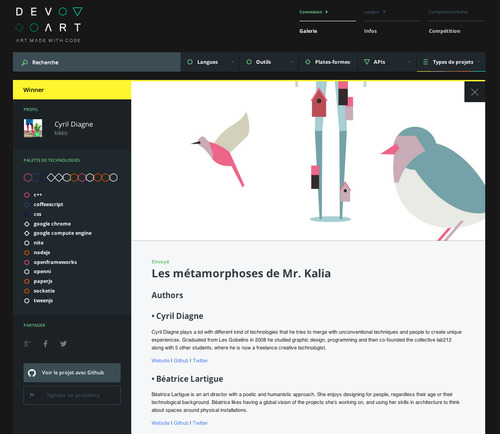This screenshot has width=500, height=434.
Task: Click the search magnifier icon
Action: [25, 62]
